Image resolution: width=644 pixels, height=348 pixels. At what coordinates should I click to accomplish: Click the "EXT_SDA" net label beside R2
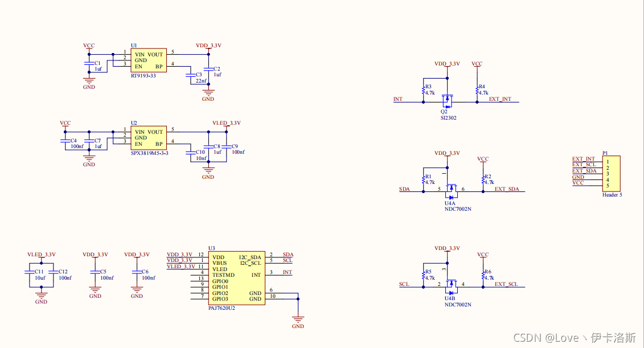507,189
